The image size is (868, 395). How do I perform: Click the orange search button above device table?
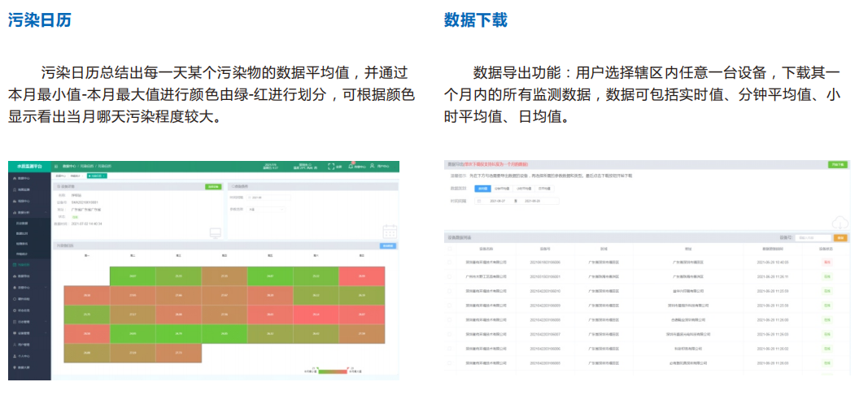click(x=840, y=237)
